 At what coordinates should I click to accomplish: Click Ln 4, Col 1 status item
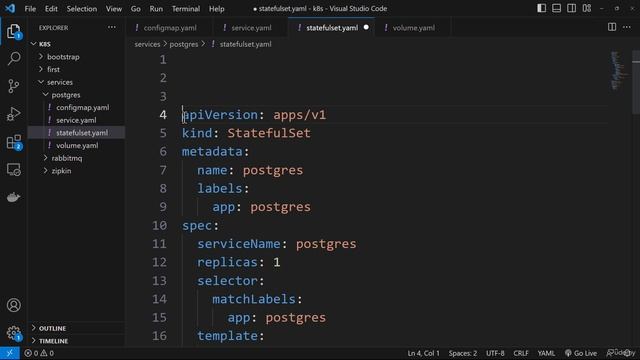423,353
